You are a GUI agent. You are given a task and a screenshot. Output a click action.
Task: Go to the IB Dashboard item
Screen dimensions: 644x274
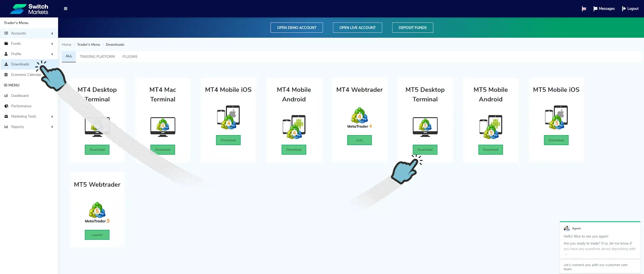click(29, 96)
